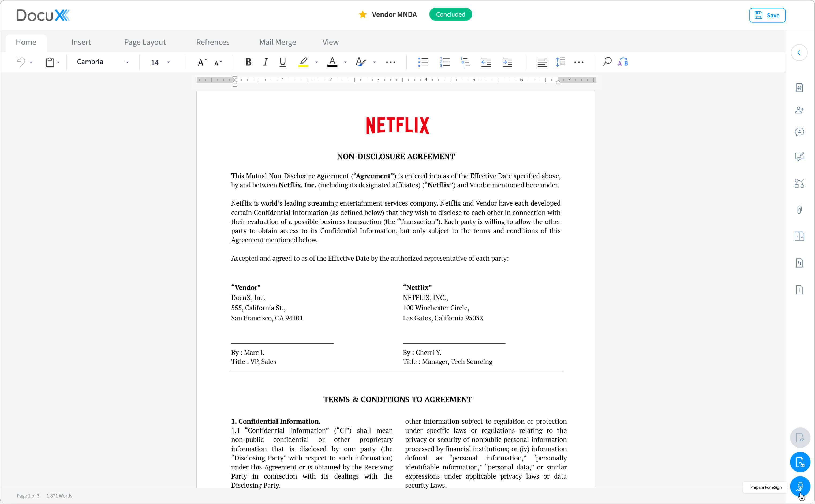
Task: Click the NON-DISCLOSURE AGREEMENT heading
Action: coord(396,157)
